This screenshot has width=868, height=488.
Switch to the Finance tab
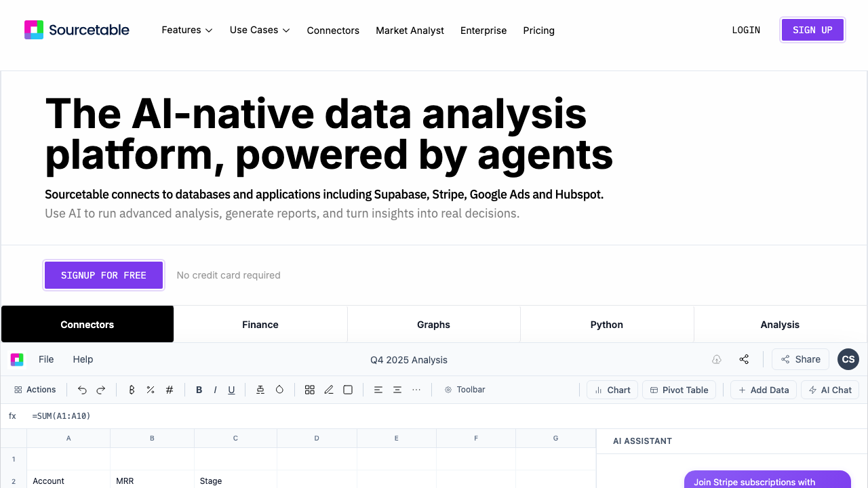(260, 325)
